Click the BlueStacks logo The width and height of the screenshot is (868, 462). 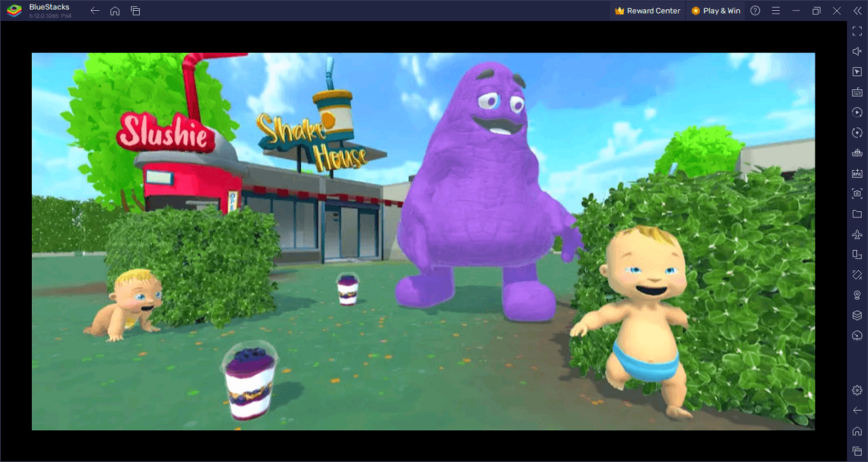point(14,11)
